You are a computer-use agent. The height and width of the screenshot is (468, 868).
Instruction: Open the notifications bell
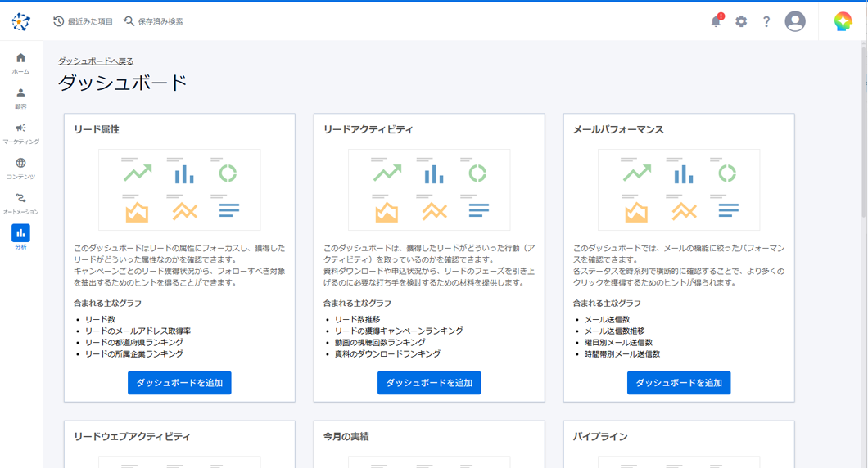pos(716,21)
